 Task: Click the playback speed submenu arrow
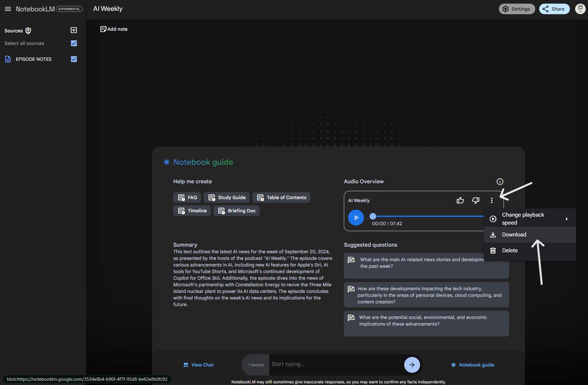567,219
